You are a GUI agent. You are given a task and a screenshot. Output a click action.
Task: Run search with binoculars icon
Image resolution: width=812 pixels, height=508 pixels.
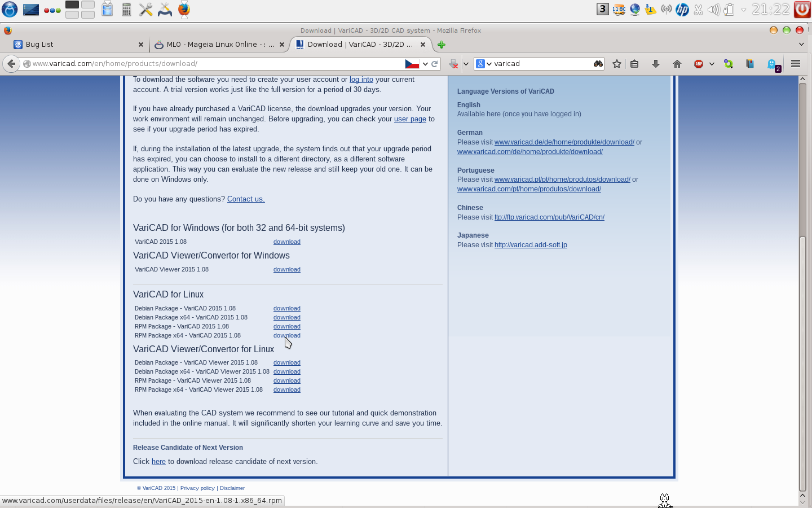click(x=598, y=64)
